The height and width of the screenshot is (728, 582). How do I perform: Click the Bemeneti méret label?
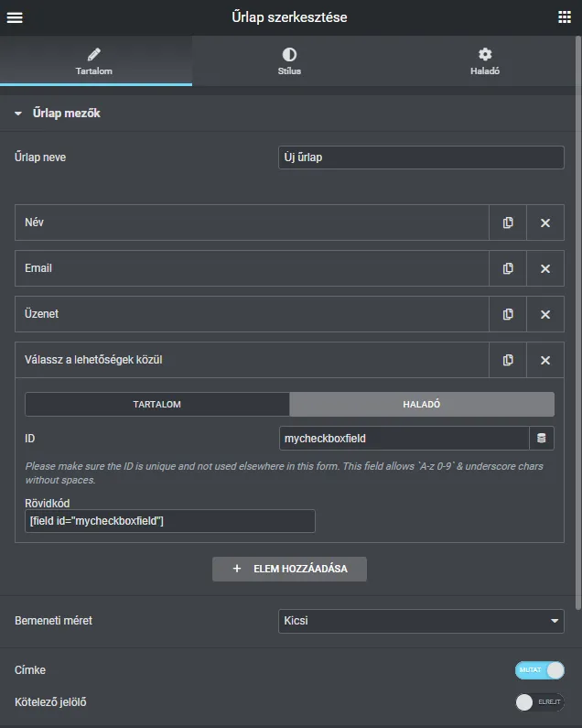[53, 621]
